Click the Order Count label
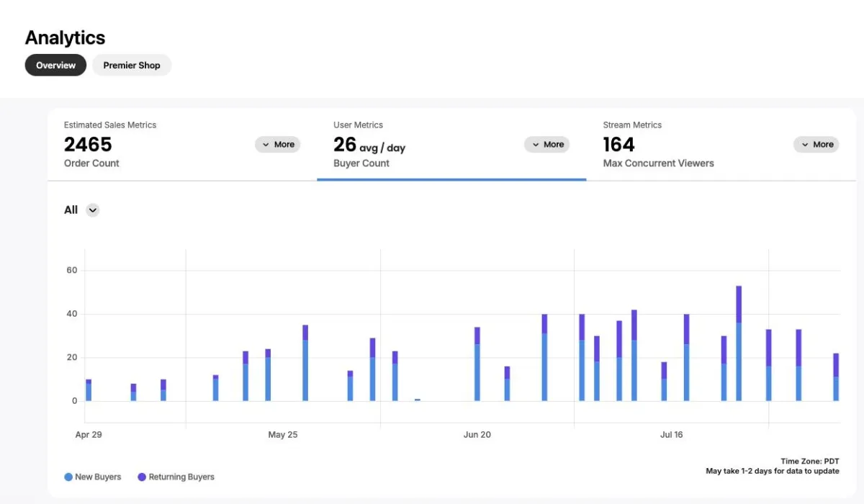This screenshot has width=864, height=504. click(x=91, y=163)
